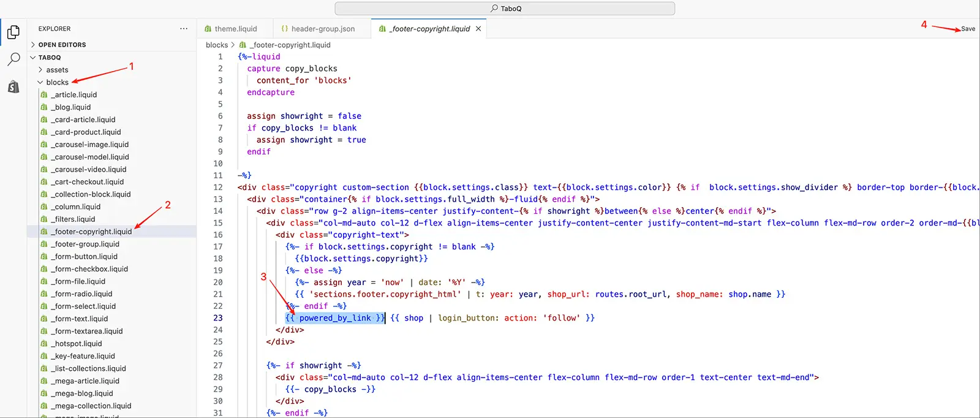Click 'endcapture' on line 4
This screenshot has width=980, height=418.
[271, 93]
